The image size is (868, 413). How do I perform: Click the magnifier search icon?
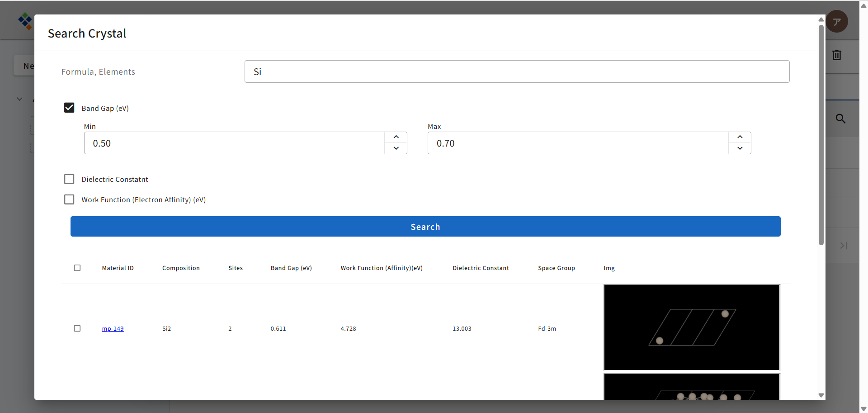(x=840, y=119)
